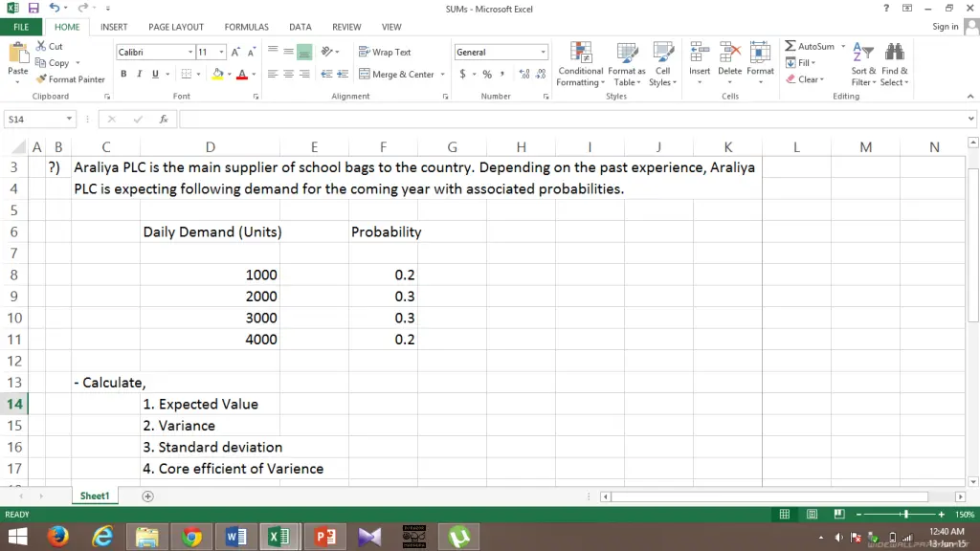This screenshot has height=551, width=980.
Task: Switch to Normal view in status bar
Action: click(785, 514)
